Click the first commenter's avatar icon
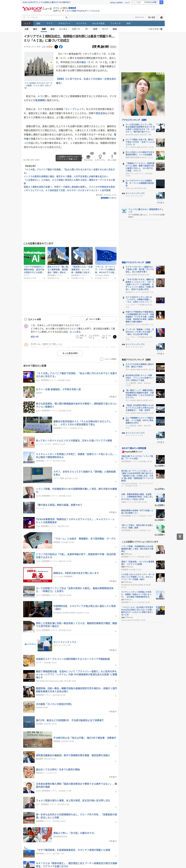 pos(26,326)
